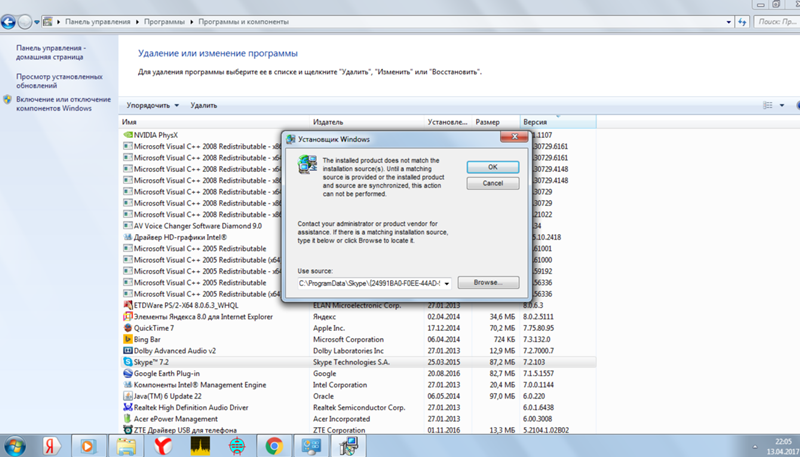The height and width of the screenshot is (457, 800).
Task: Select the ETDWare PS/2-X64 program icon
Action: (x=128, y=305)
